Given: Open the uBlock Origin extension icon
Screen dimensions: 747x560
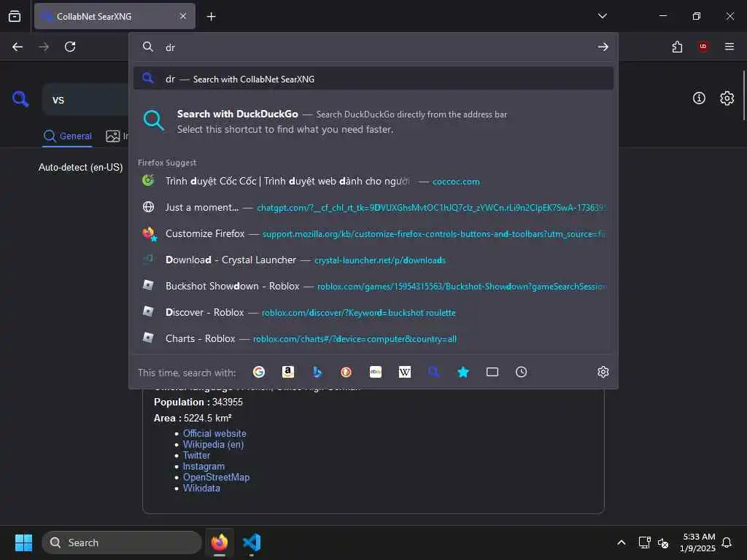Looking at the screenshot, I should (x=703, y=47).
